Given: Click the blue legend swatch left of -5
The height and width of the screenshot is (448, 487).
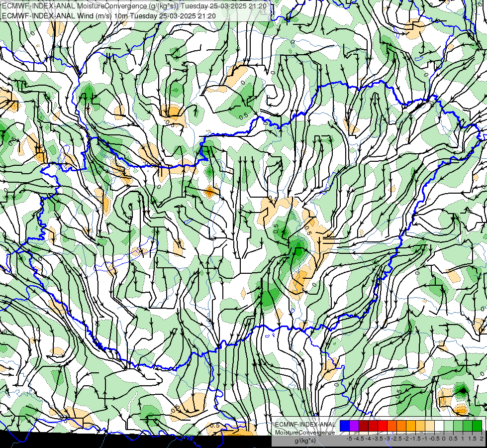Looking at the screenshot, I should pos(345,426).
